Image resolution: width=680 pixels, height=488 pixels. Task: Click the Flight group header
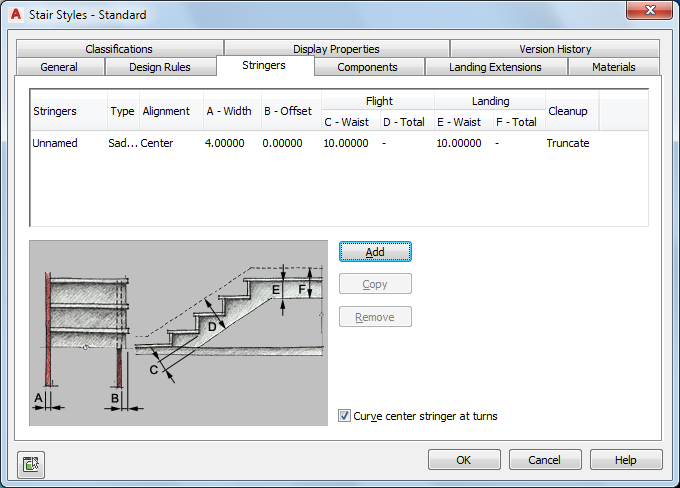point(378,101)
